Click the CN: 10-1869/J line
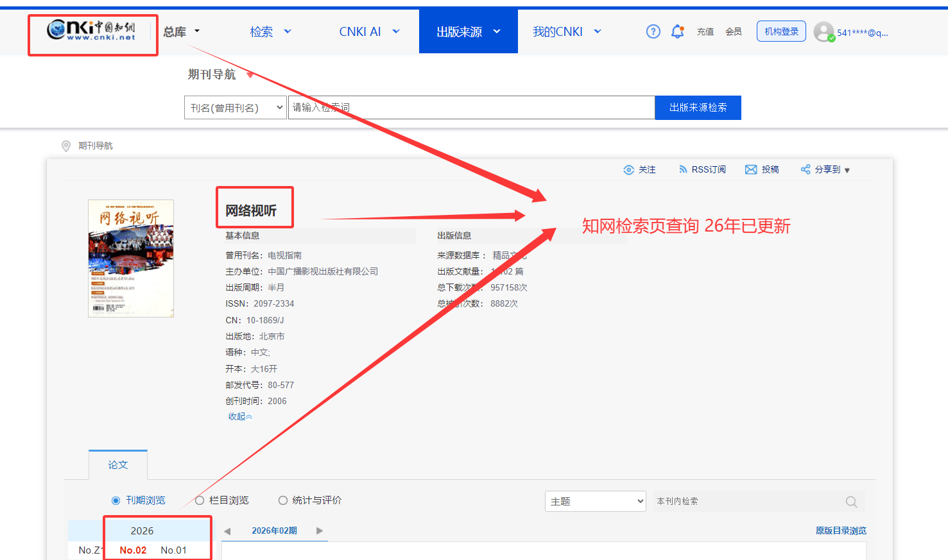This screenshot has height=560, width=948. (254, 320)
